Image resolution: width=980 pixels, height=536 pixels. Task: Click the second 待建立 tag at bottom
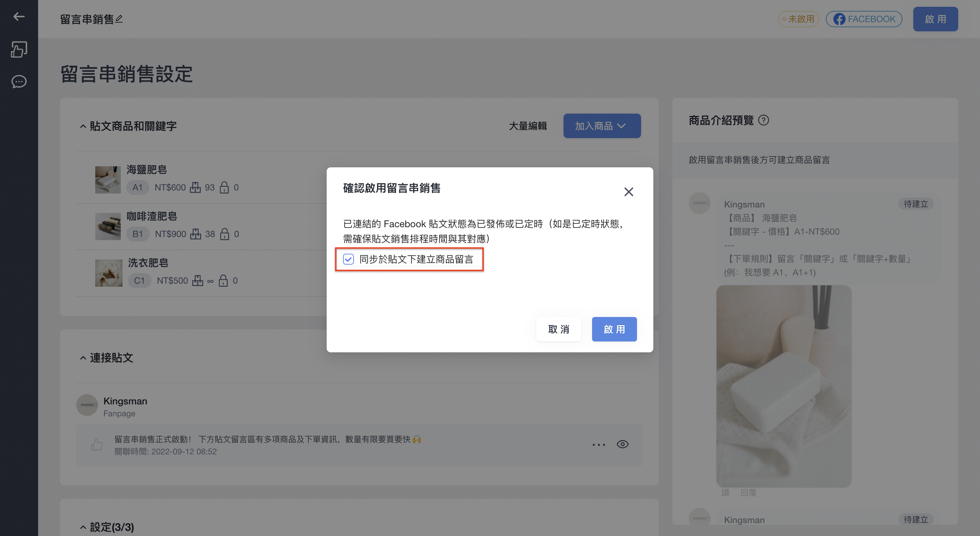click(x=916, y=519)
